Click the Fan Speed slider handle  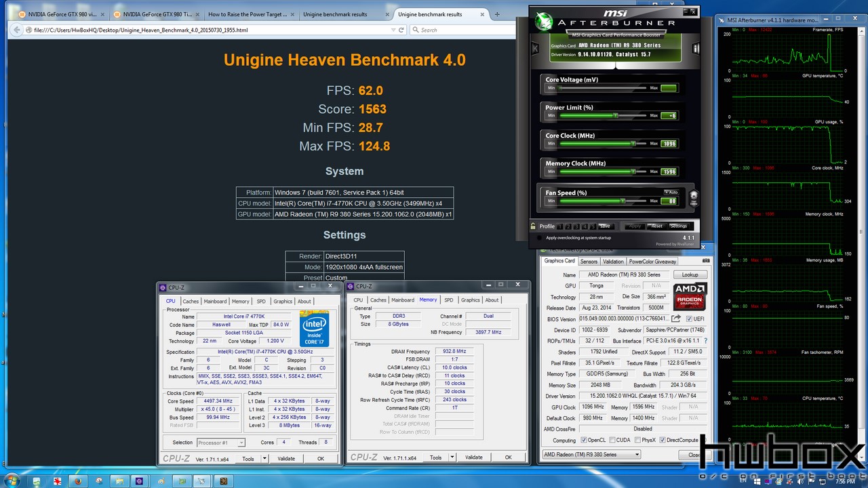[623, 201]
